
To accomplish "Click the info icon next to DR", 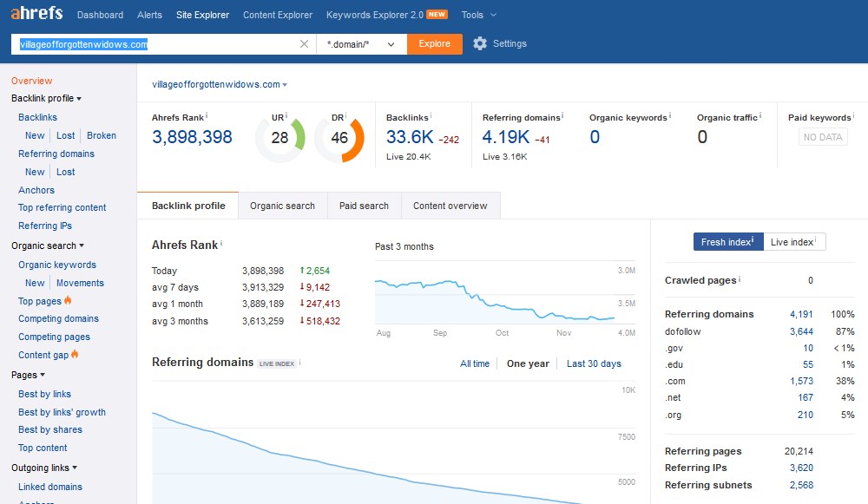I will [x=350, y=116].
